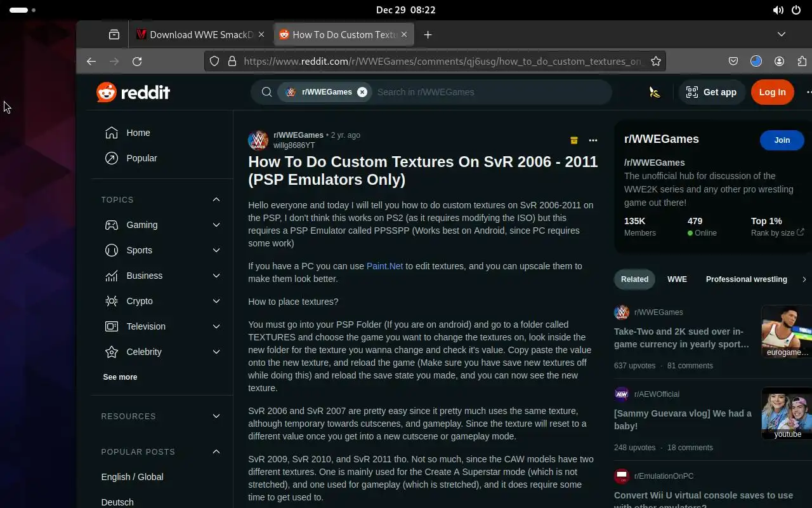812x508 pixels.
Task: Open author willg8686YT profile
Action: [x=294, y=145]
